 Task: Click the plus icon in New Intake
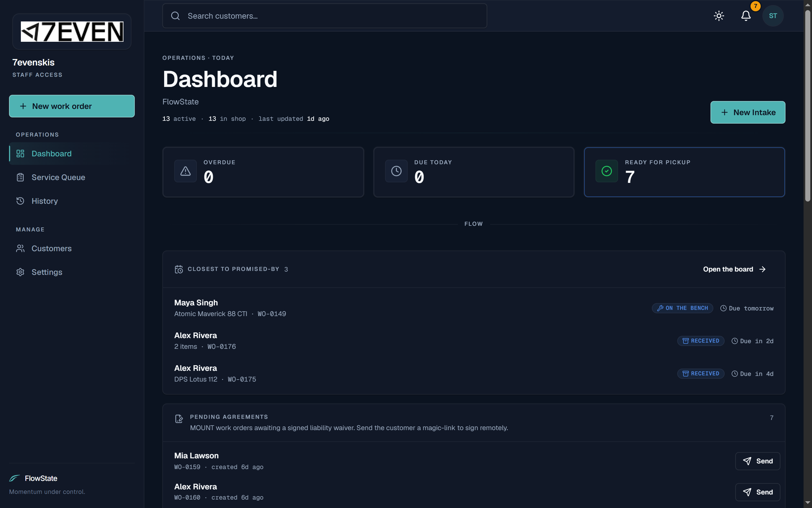724,112
